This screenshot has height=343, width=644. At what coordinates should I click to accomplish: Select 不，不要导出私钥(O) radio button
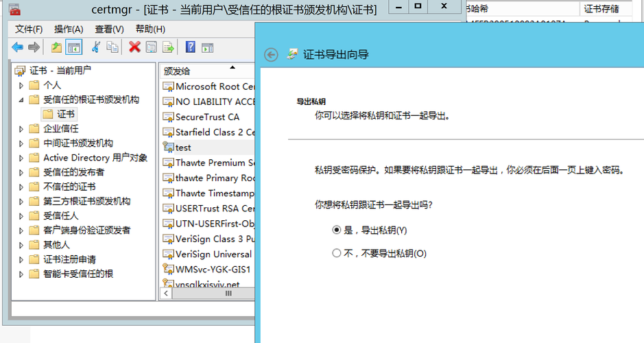tap(336, 253)
